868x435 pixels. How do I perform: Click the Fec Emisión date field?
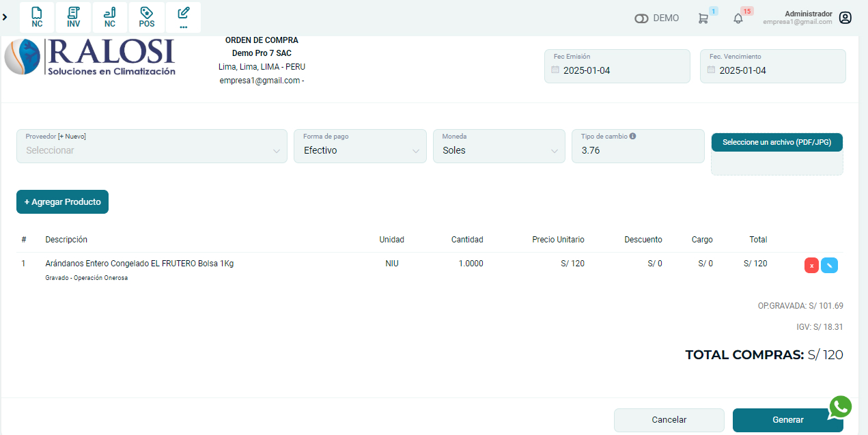(x=617, y=70)
